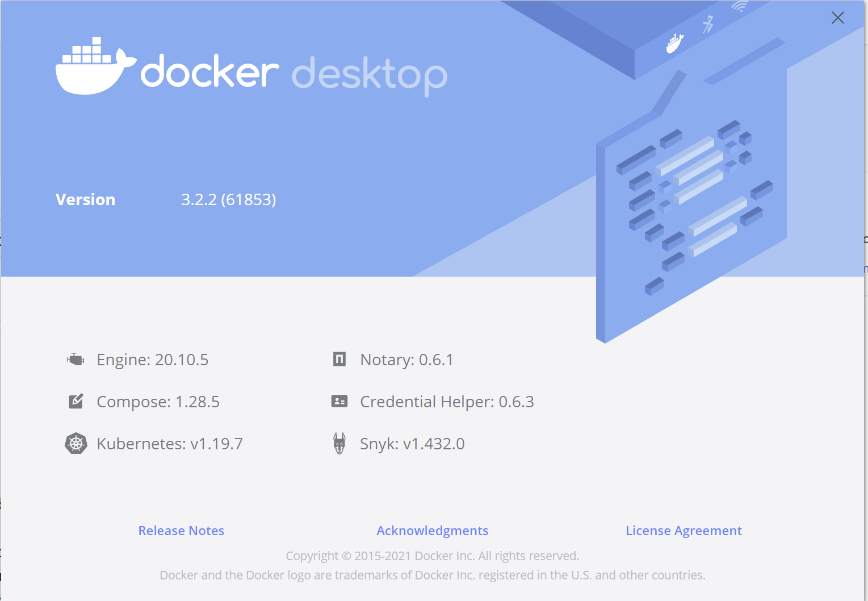Click the Wi-Fi icon at top right
Screen dimensions: 868x601
(740, 8)
